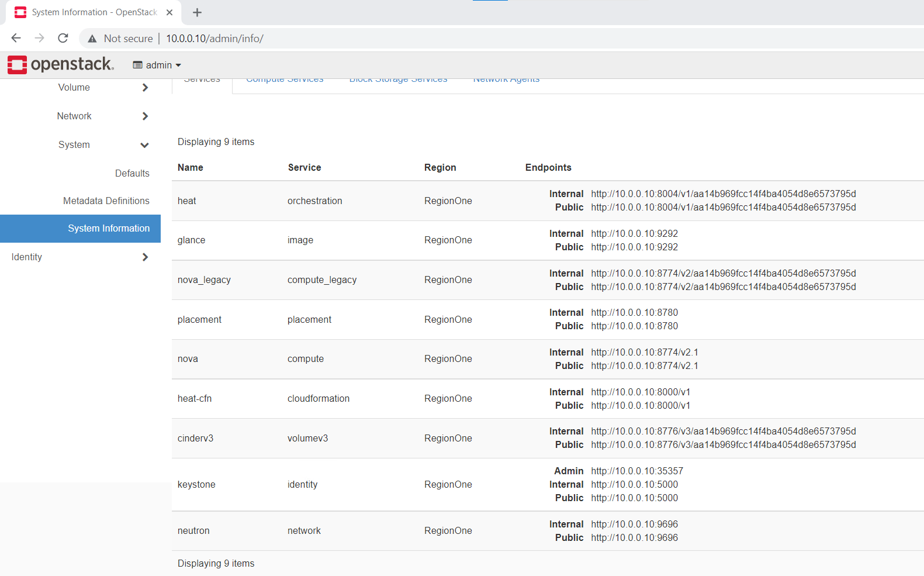Click the project icon beside admin
This screenshot has height=576, width=924.
[137, 65]
